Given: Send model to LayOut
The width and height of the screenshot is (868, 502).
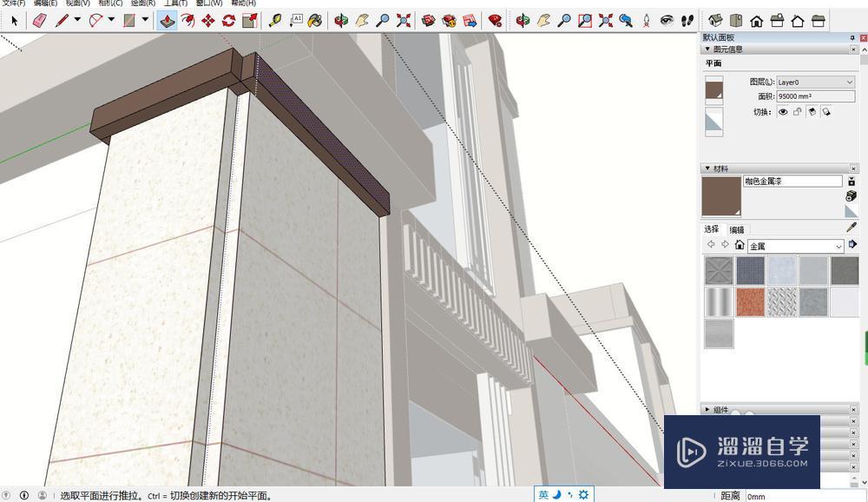Looking at the screenshot, I should click(470, 21).
